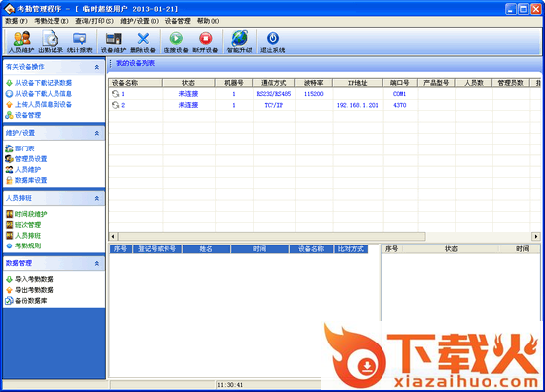545x392 pixels.
Task: Click 4370 port cell
Action: 399,105
